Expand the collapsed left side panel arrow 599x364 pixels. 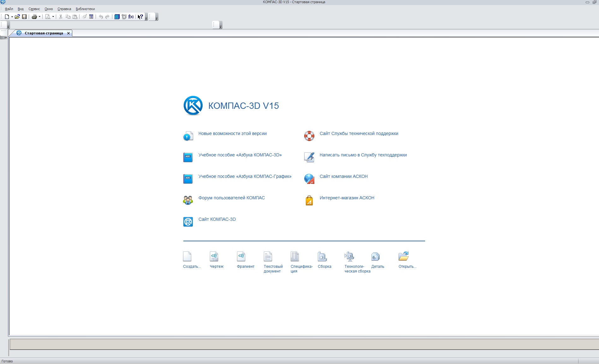(5, 38)
